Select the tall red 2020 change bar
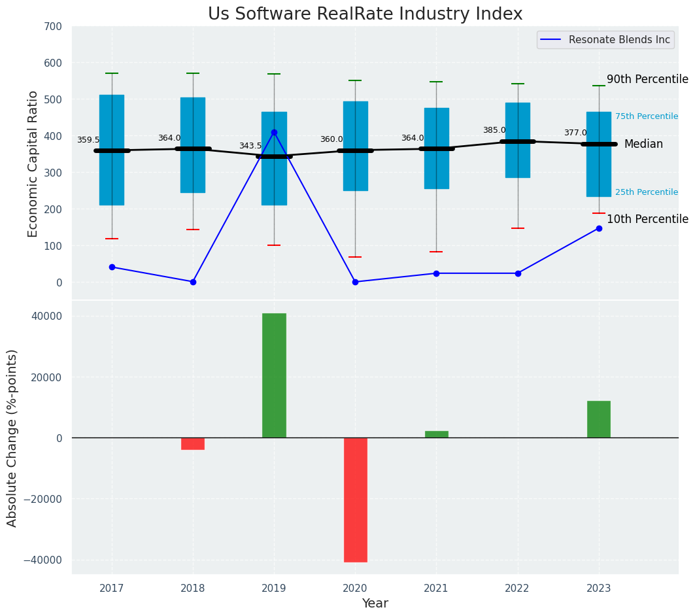Image resolution: width=695 pixels, height=616 pixels. [355, 500]
